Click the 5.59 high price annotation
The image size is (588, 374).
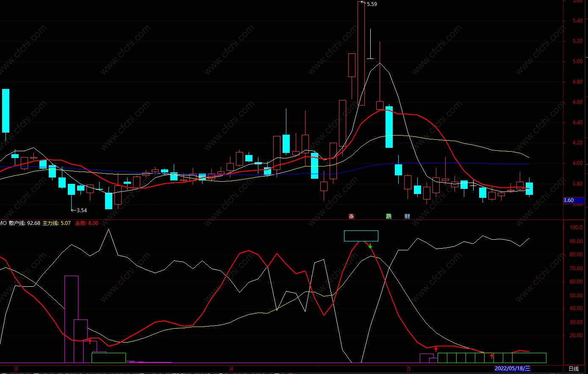(372, 4)
